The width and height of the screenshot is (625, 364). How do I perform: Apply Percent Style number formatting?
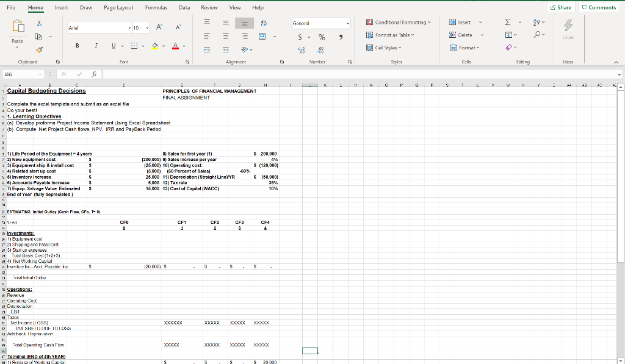click(322, 37)
